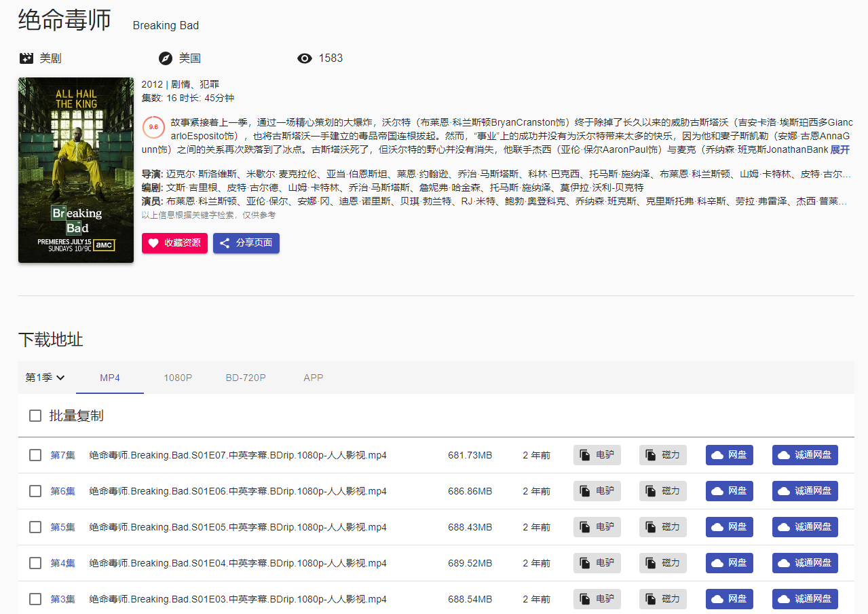Viewport: 868px width, 614px height.
Task: Copy 磁力 link for 第6集
Action: point(663,491)
